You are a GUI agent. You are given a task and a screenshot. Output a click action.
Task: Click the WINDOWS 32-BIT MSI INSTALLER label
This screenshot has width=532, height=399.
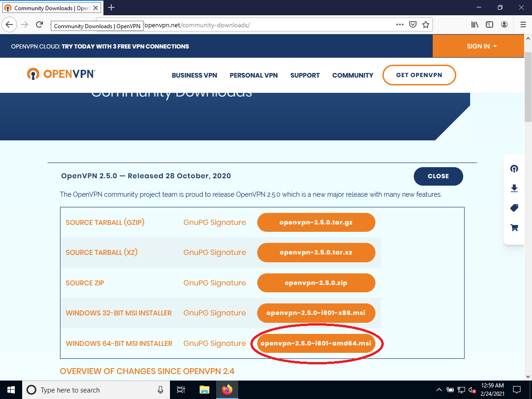point(119,313)
